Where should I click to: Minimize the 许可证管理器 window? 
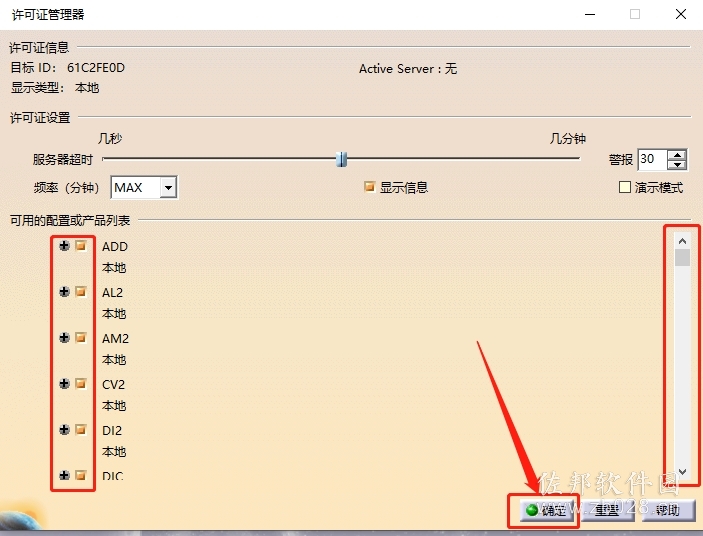[590, 14]
